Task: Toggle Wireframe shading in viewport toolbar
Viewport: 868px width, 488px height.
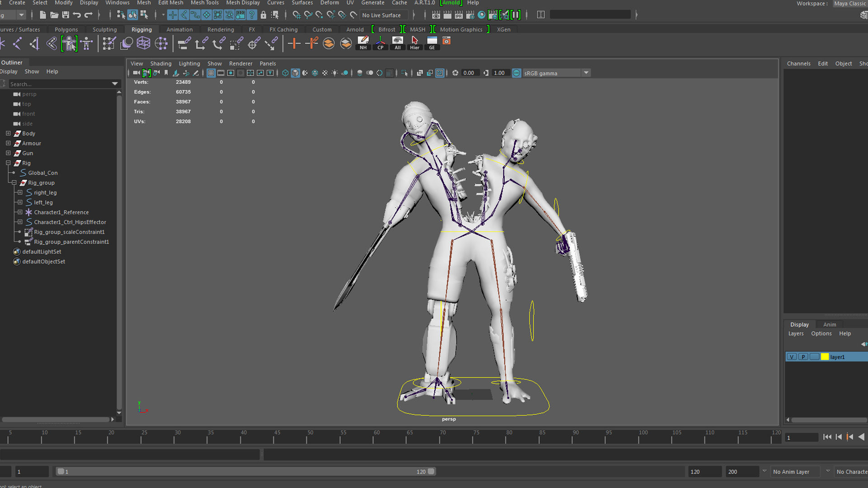Action: point(285,73)
